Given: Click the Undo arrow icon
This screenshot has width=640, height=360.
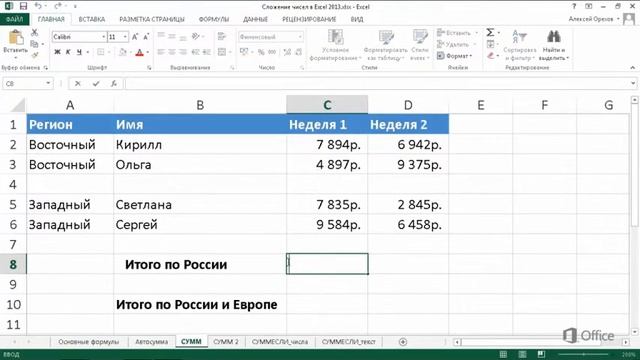Looking at the screenshot, I should tap(38, 6).
